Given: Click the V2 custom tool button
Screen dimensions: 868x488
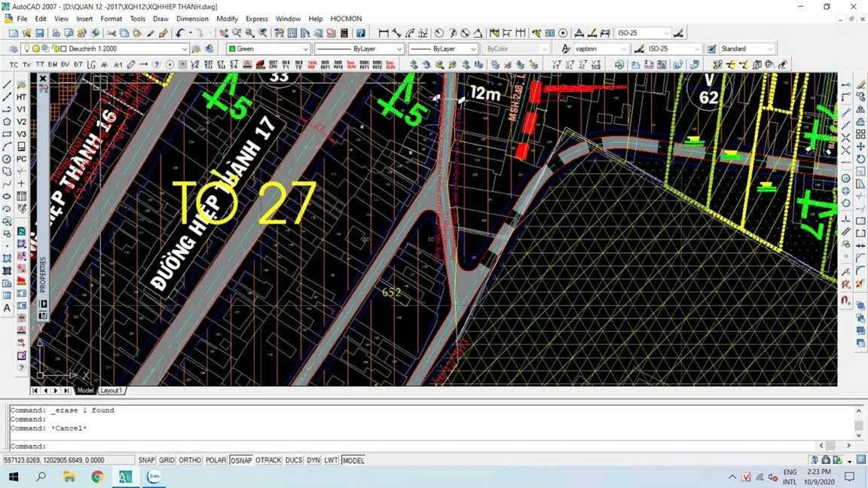Looking at the screenshot, I should click(x=21, y=121).
